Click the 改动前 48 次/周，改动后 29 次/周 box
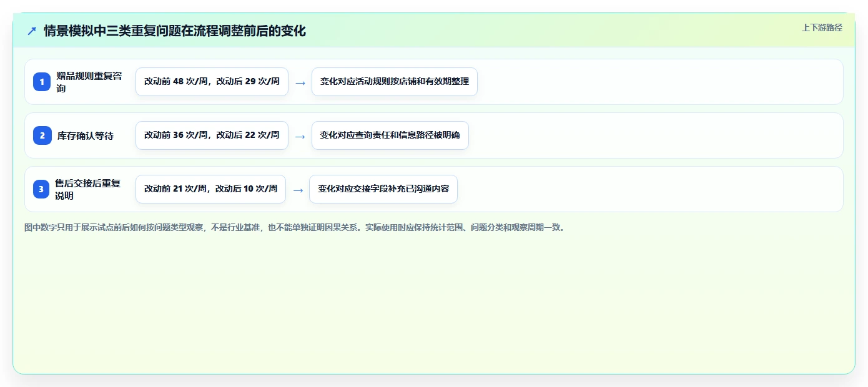This screenshot has height=387, width=868. pyautogui.click(x=212, y=82)
